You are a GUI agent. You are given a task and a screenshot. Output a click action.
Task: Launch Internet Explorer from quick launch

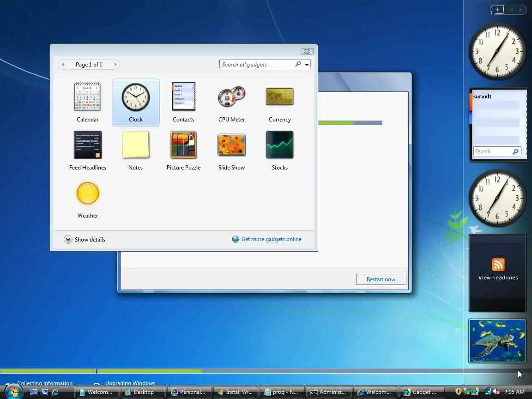(x=54, y=392)
